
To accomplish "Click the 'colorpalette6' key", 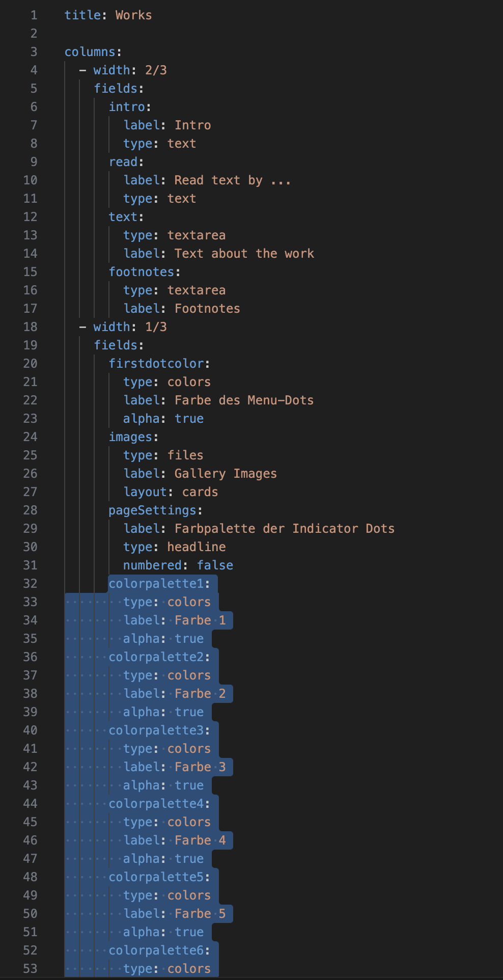I will [156, 950].
